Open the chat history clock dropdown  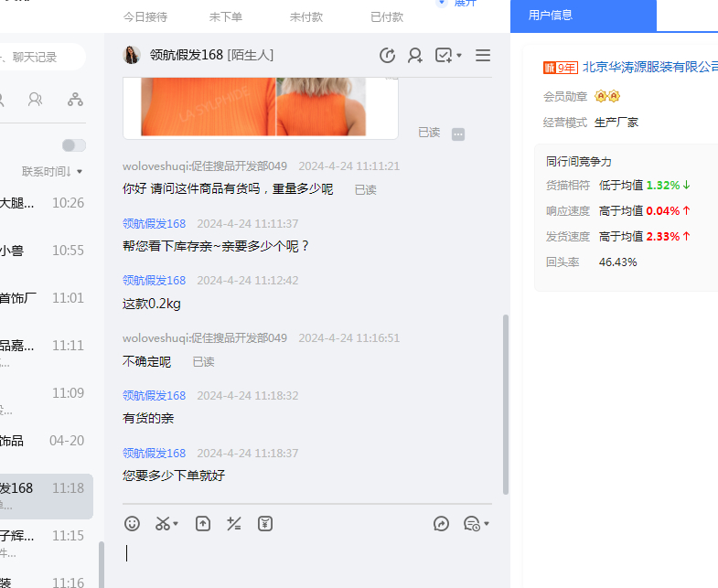pos(477,524)
